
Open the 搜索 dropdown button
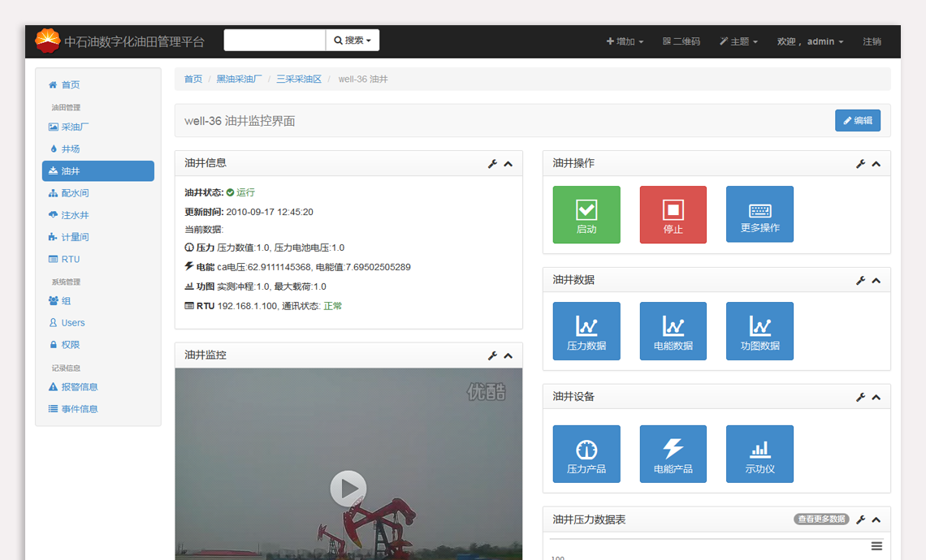click(x=353, y=41)
